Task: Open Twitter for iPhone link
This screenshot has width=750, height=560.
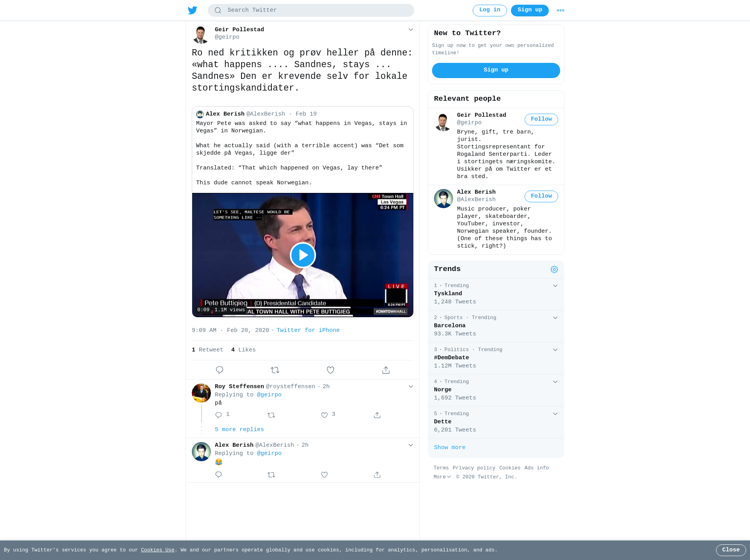Action: [308, 330]
